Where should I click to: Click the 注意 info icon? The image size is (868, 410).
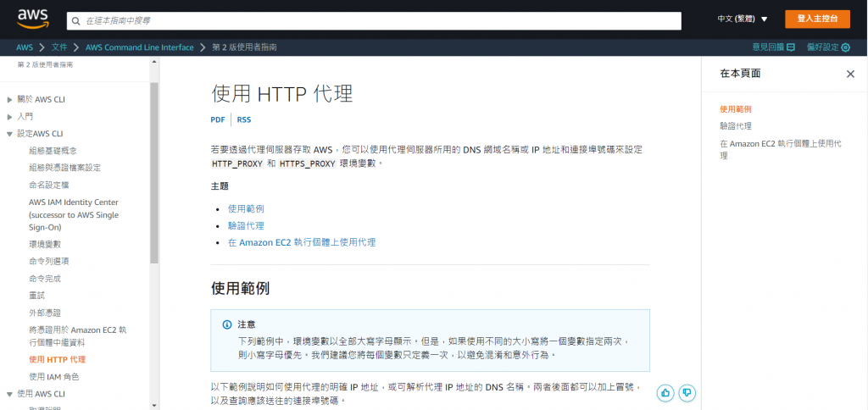tap(226, 324)
